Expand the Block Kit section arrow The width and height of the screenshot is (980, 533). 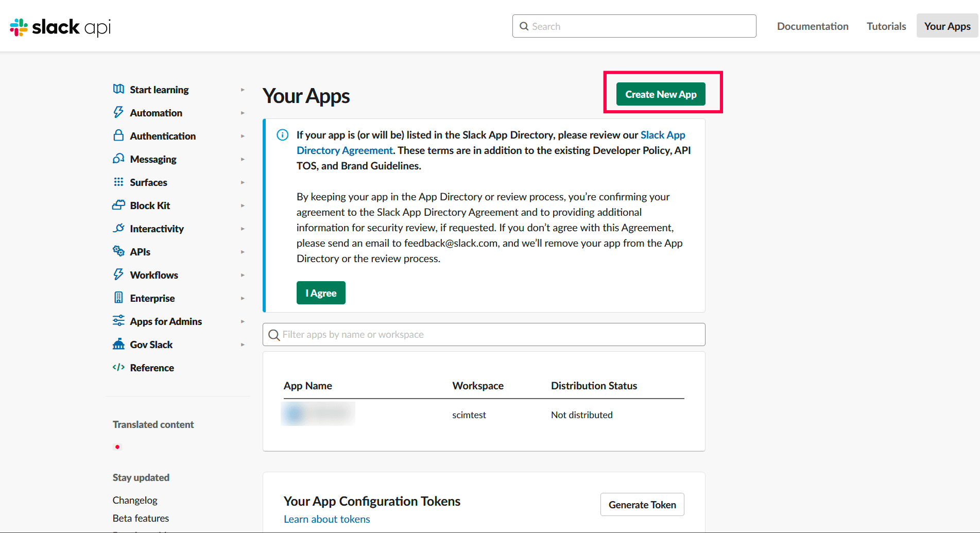tap(243, 205)
